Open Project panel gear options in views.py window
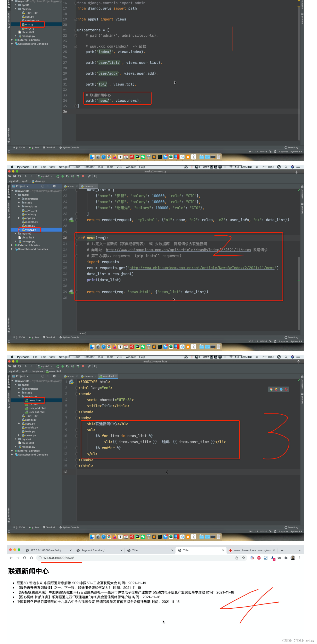Image resolution: width=317 pixels, height=644 pixels. tap(54, 186)
